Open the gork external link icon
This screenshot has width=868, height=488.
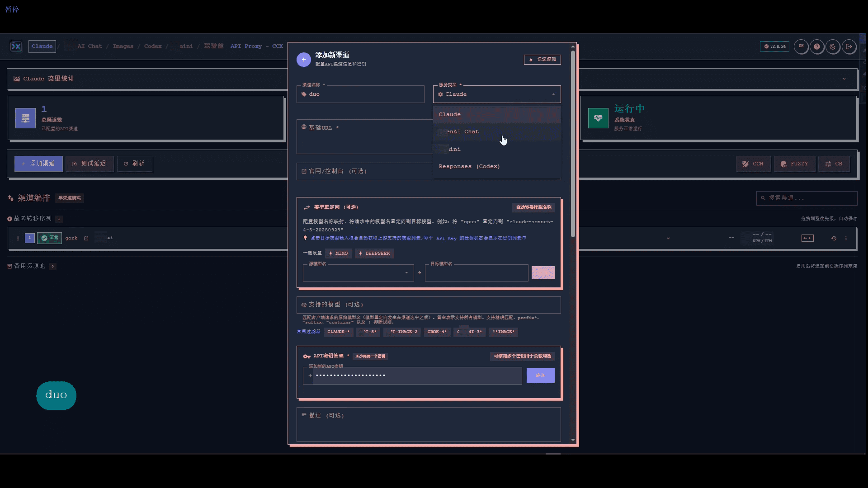tap(86, 238)
